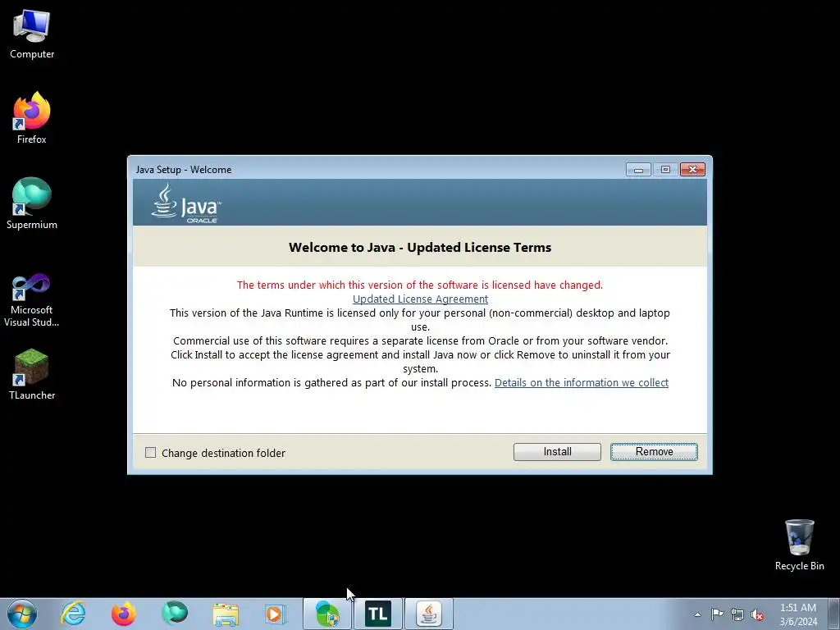Viewport: 840px width, 630px height.
Task: Launch Internet Explorer from the taskbar
Action: 73,614
